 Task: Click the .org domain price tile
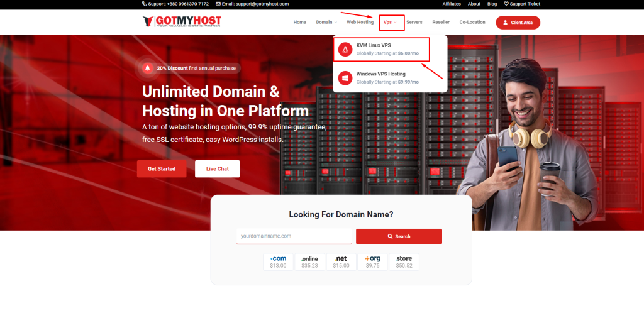coord(372,262)
